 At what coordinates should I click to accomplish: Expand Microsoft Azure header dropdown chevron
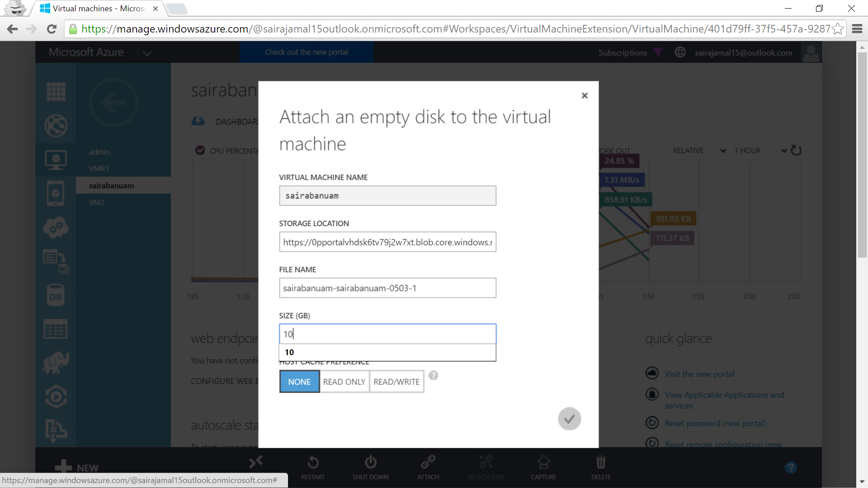click(x=147, y=53)
